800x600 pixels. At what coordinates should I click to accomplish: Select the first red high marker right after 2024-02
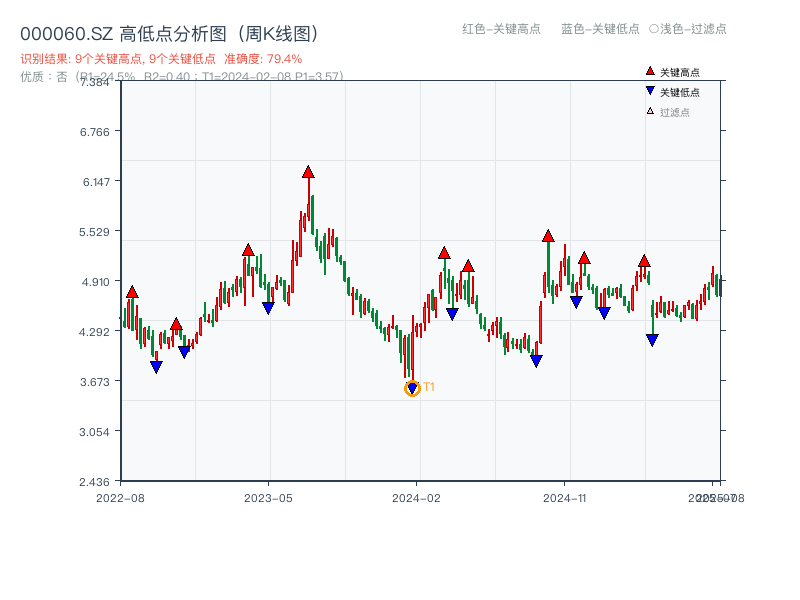[444, 253]
